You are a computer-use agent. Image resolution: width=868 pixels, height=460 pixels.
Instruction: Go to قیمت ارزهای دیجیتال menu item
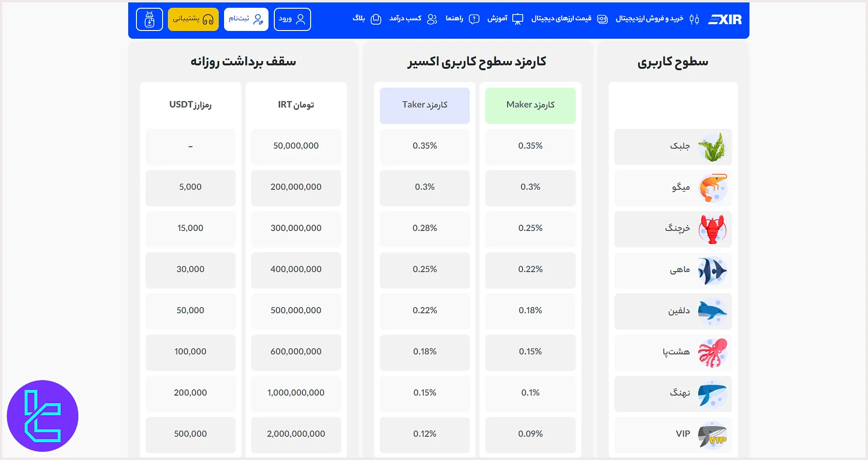569,19
